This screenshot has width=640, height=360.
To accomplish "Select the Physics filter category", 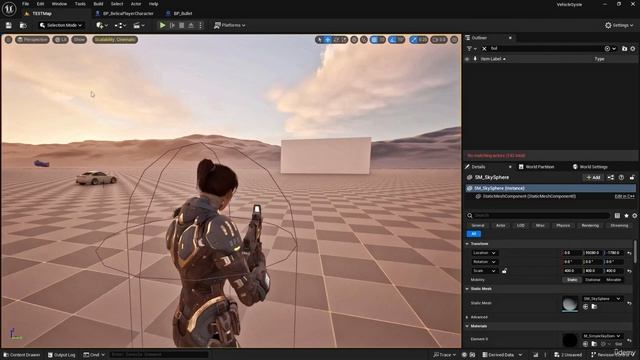I will pos(563,225).
